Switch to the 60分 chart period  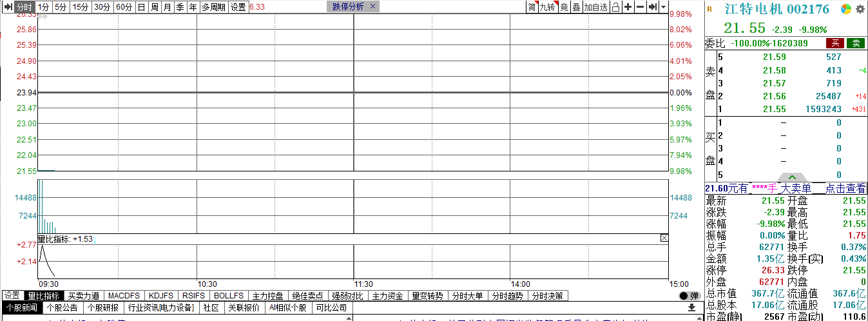pos(124,7)
